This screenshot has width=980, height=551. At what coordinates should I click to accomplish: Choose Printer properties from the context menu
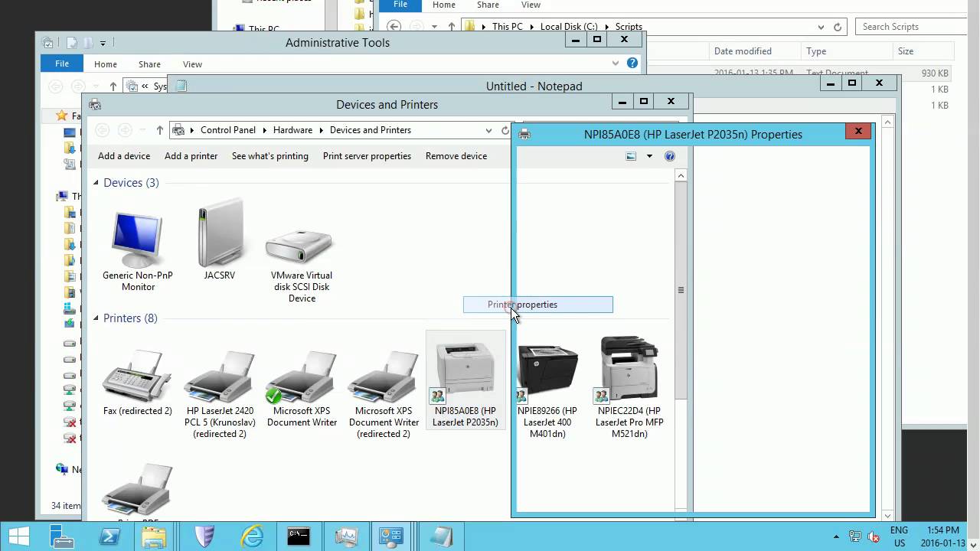[x=538, y=305]
